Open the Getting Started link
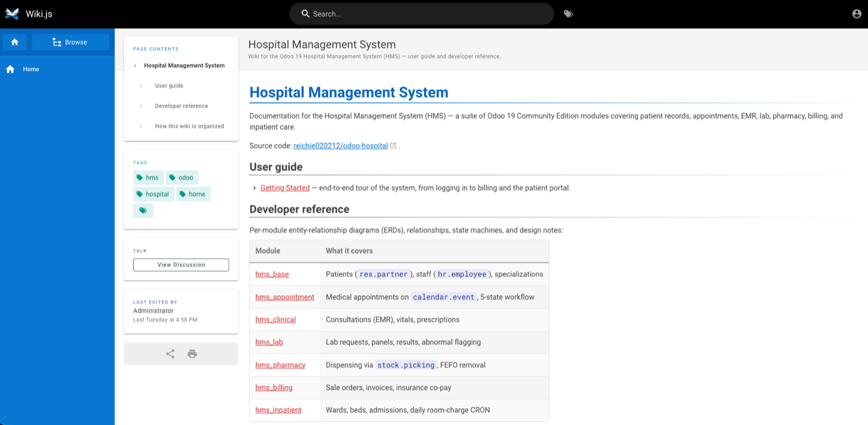This screenshot has width=868, height=425. (285, 188)
